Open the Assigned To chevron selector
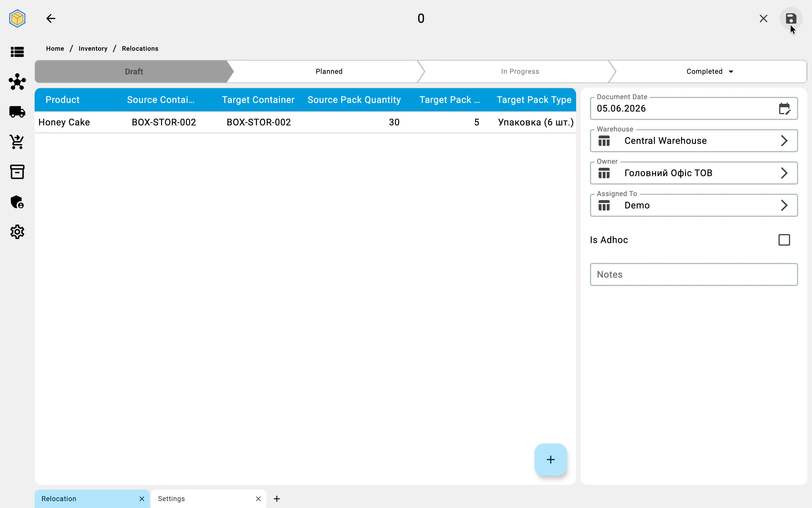 [x=784, y=205]
